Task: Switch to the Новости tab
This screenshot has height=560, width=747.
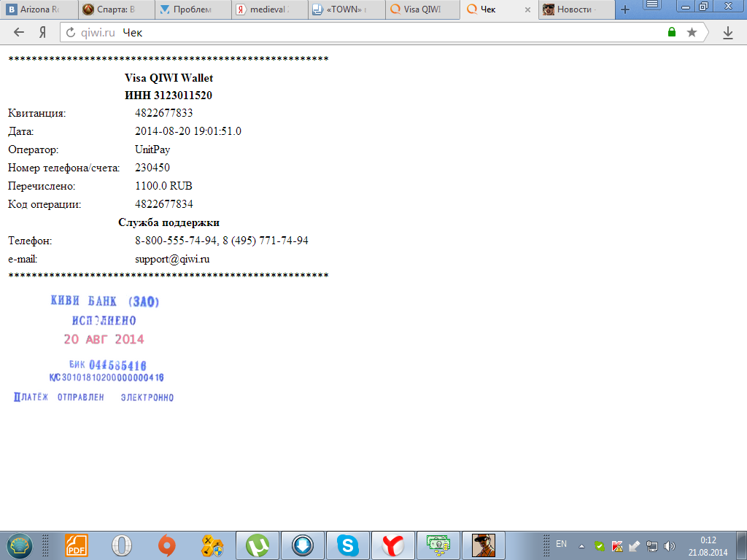Action: (x=577, y=9)
